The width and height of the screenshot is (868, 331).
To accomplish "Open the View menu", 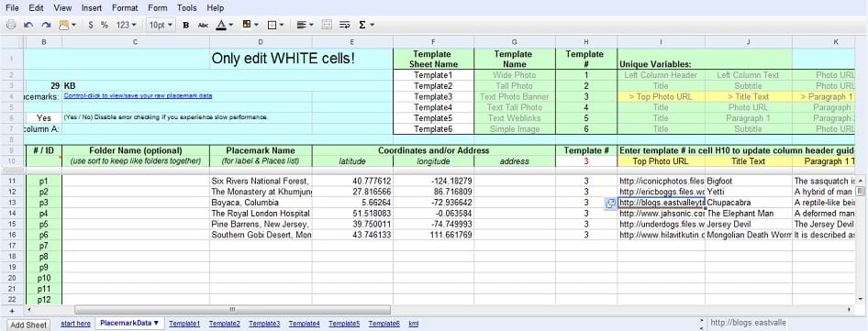I will coord(62,8).
